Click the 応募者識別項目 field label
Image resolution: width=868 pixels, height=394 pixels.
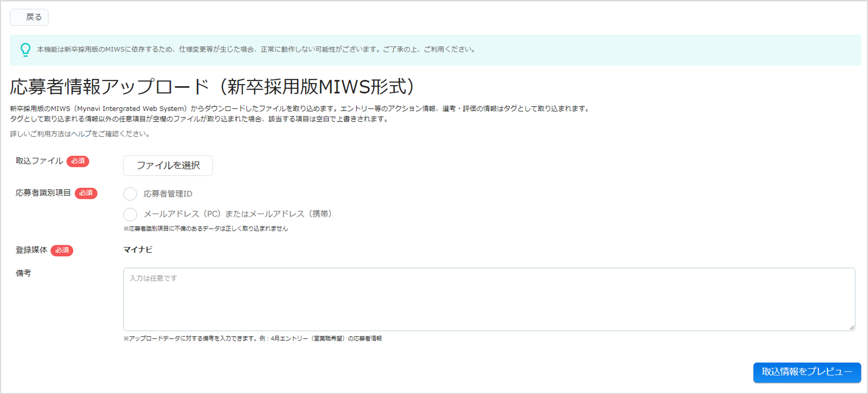click(x=43, y=193)
